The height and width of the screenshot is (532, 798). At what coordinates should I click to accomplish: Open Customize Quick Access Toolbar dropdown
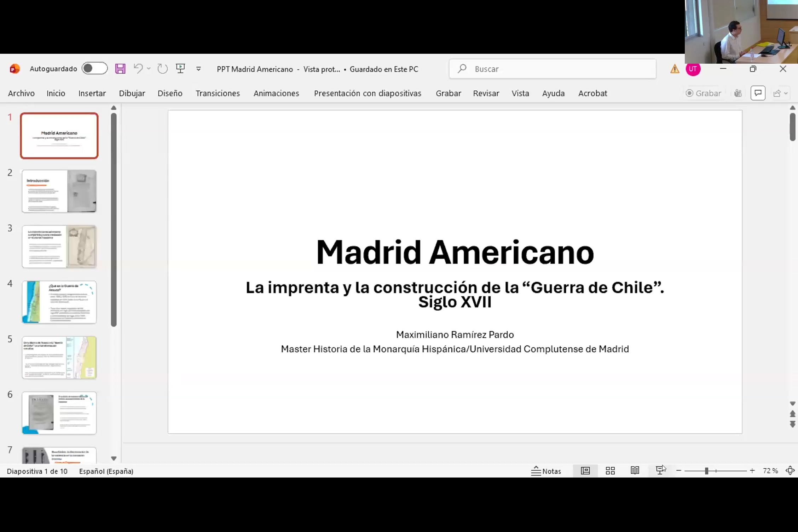click(198, 69)
